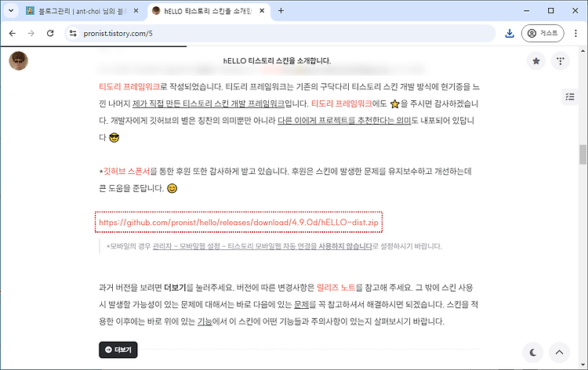This screenshot has width=588, height=370.
Task: Open a new browser tab
Action: click(x=281, y=11)
